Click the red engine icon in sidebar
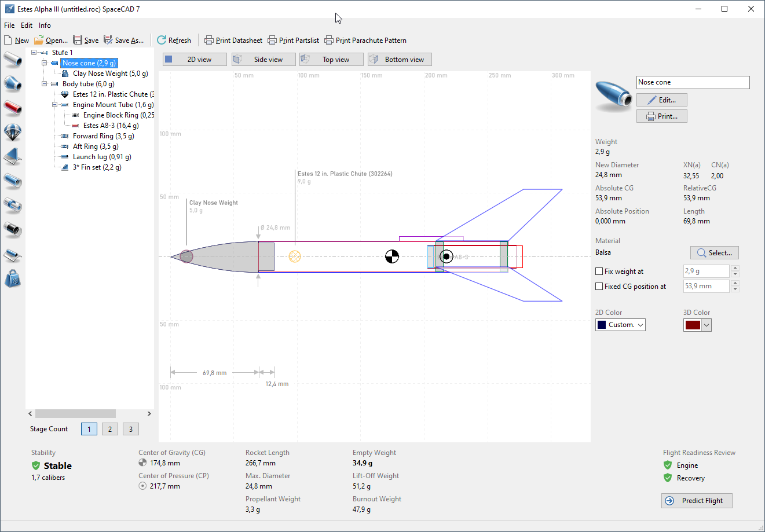The width and height of the screenshot is (765, 532). (12, 108)
